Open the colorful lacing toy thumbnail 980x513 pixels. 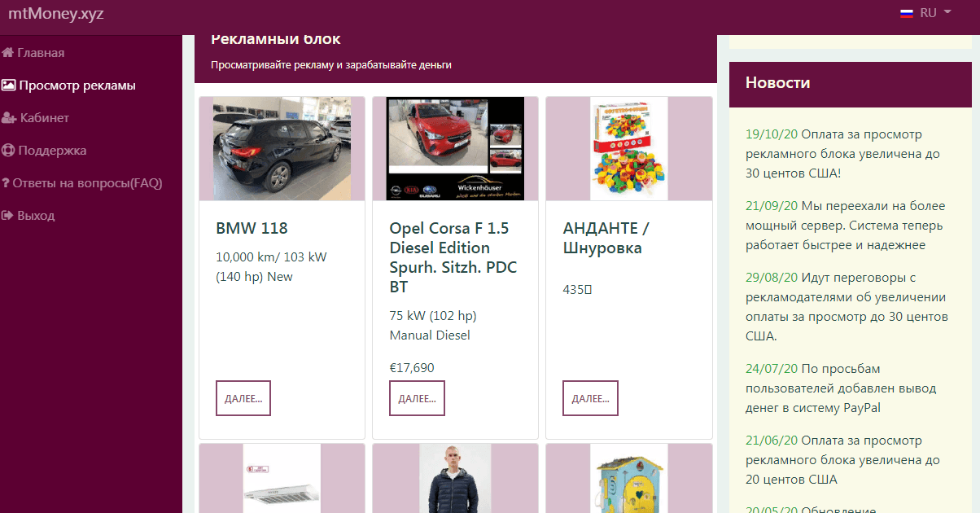point(629,149)
